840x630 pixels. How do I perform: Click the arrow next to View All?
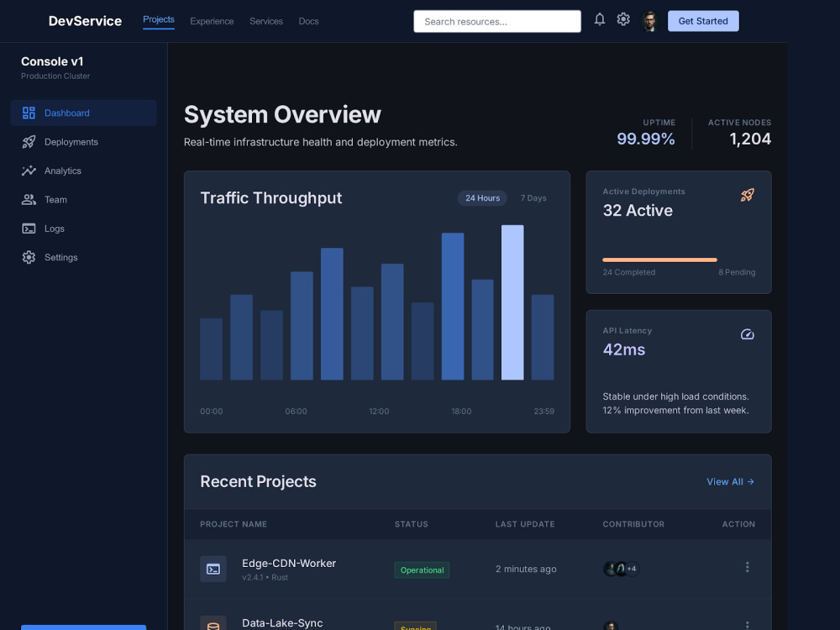tap(750, 481)
